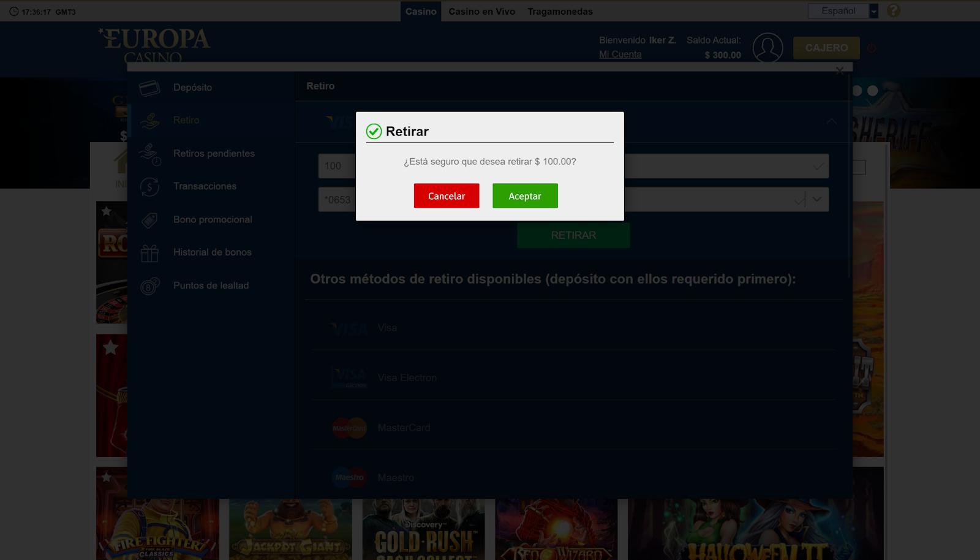Select Depósito in cashier sidebar
The width and height of the screenshot is (980, 560).
click(x=192, y=88)
